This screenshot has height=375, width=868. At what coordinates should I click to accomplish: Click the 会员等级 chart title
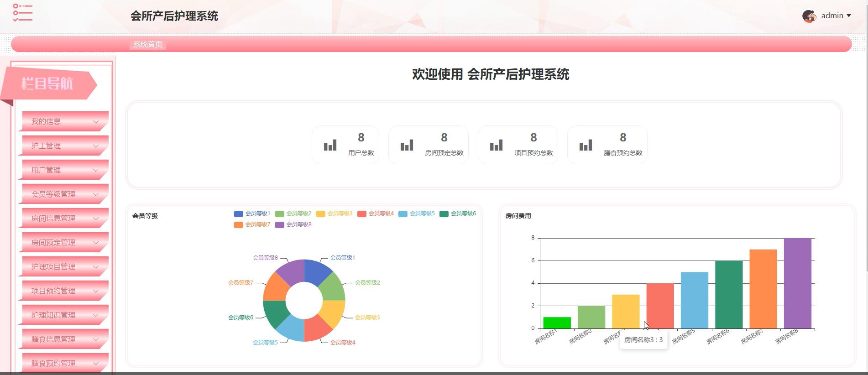pyautogui.click(x=145, y=216)
